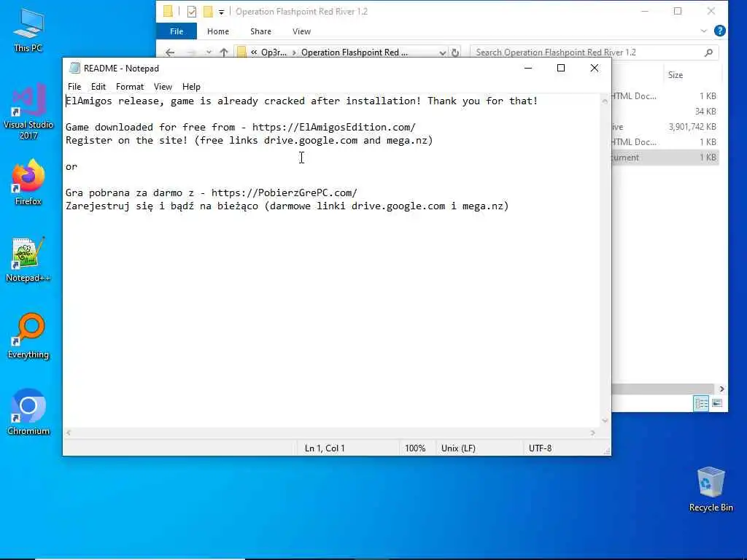The height and width of the screenshot is (560, 747).
Task: Open Notepad View menu
Action: click(163, 87)
